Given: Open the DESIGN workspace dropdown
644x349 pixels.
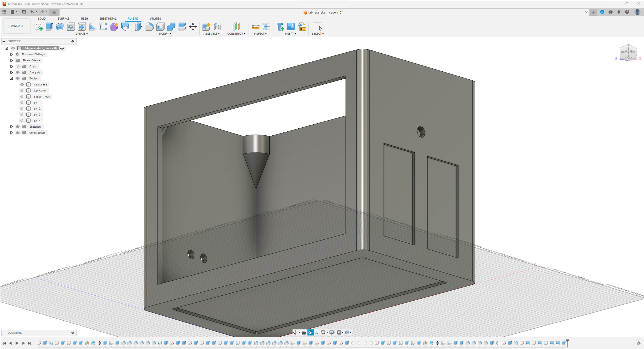Looking at the screenshot, I should click(17, 26).
